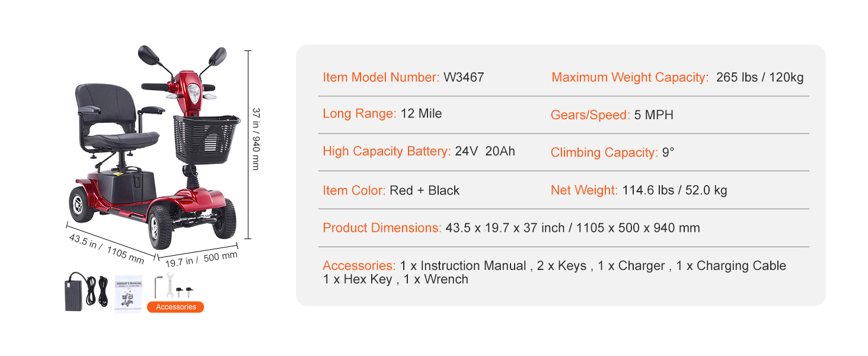Click the owner's manual booklet image
This screenshot has width=868, height=356.
tap(129, 293)
